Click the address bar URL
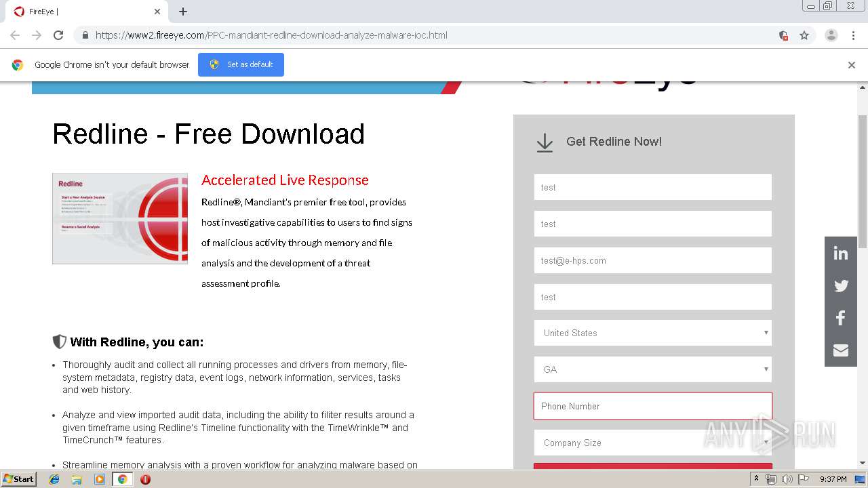 271,35
